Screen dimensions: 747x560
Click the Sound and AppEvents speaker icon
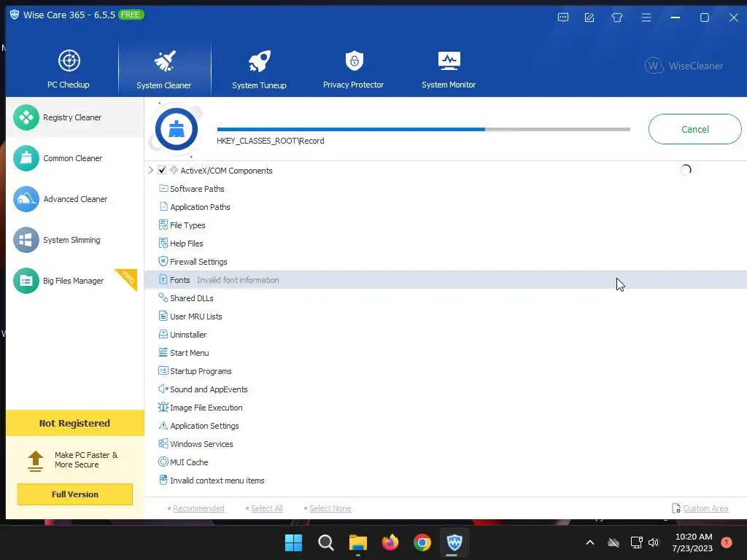coord(163,389)
